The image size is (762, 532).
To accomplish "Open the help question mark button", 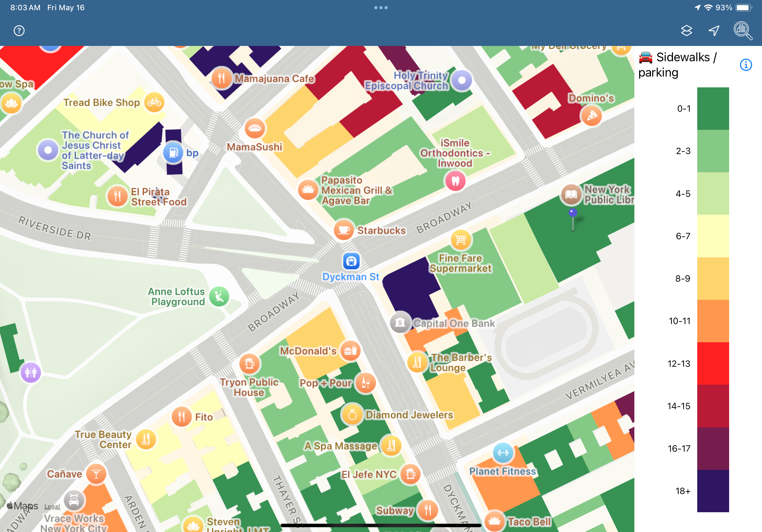I will tap(19, 31).
